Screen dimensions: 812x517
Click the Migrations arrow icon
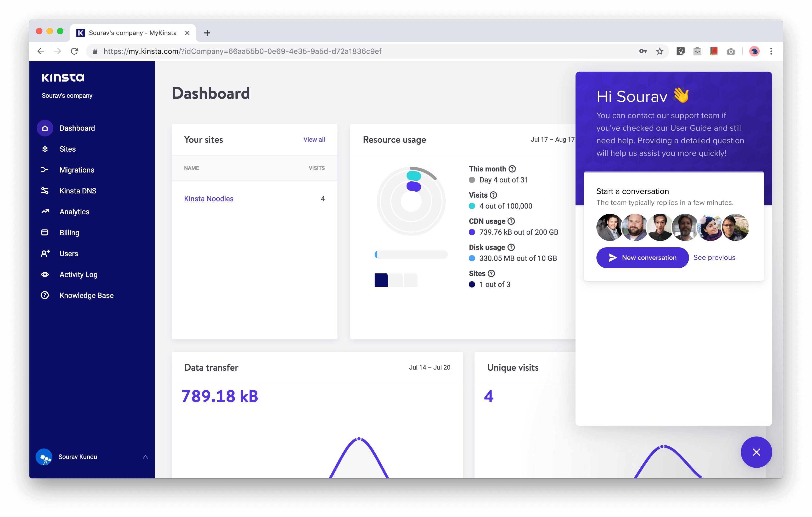point(45,170)
